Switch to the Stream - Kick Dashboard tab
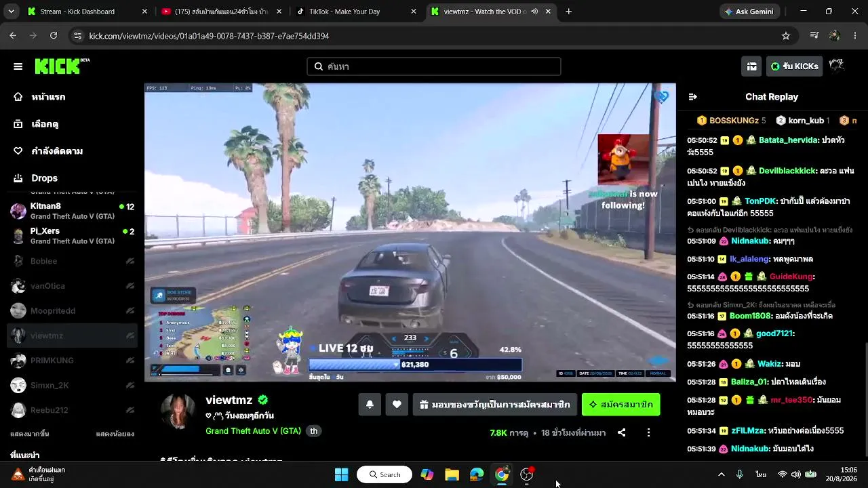The image size is (868, 488). point(87,12)
